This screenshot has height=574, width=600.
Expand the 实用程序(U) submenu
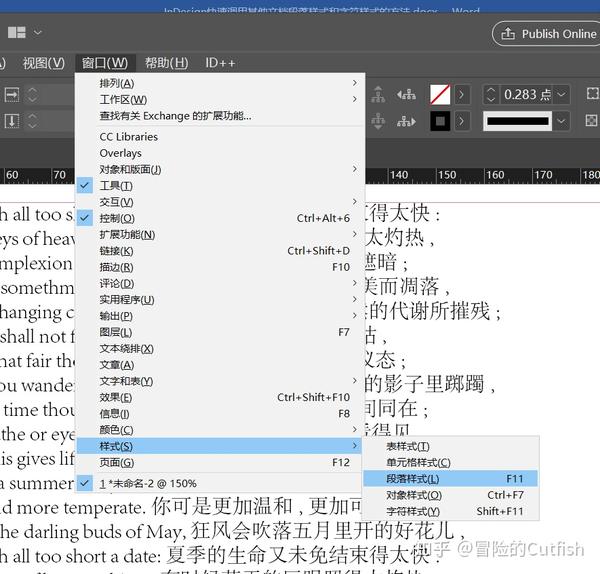[x=220, y=299]
